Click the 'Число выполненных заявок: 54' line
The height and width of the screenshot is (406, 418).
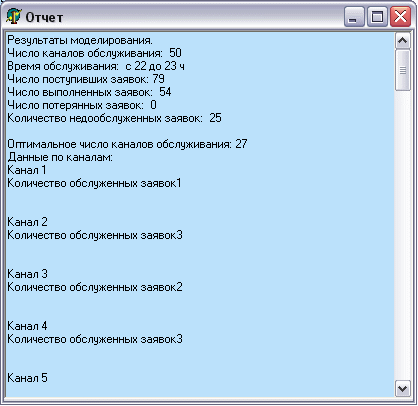tap(89, 92)
